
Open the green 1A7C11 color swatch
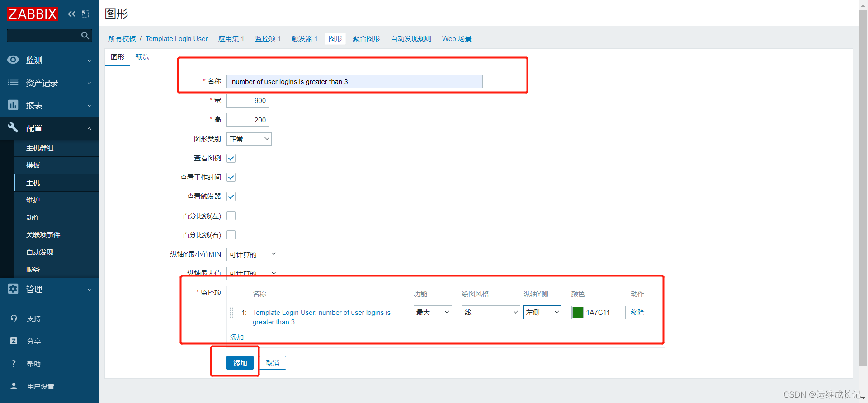click(578, 312)
